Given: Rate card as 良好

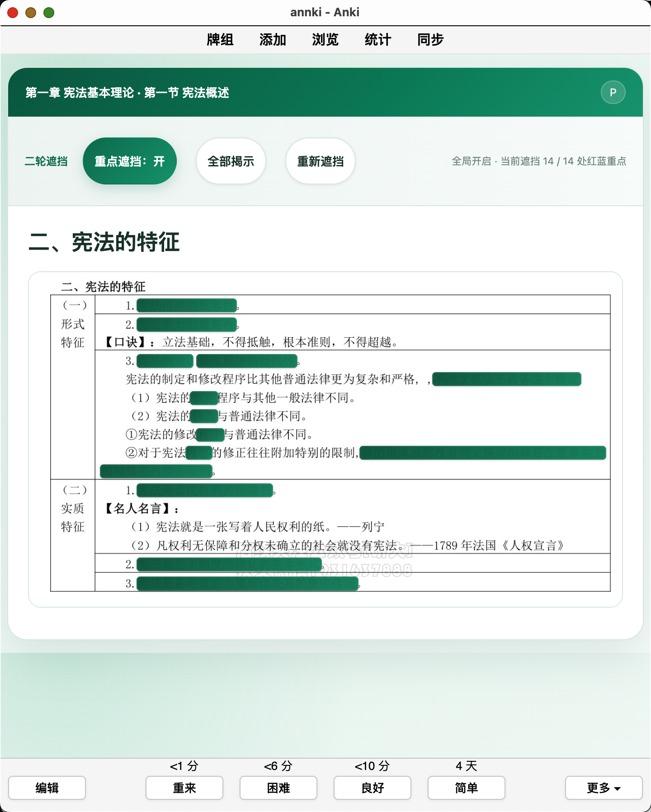Looking at the screenshot, I should 372,788.
